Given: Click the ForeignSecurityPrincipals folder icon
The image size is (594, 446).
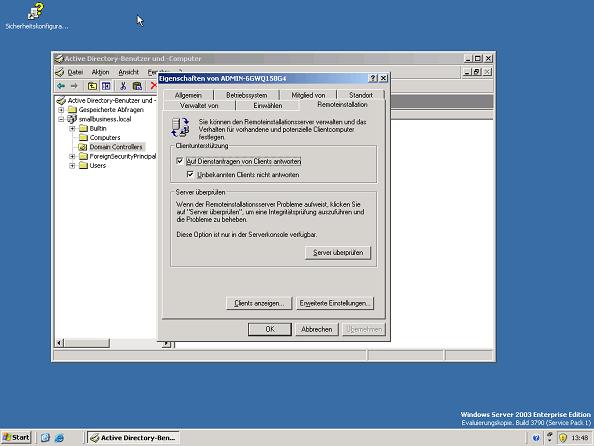Looking at the screenshot, I should pyautogui.click(x=83, y=156).
